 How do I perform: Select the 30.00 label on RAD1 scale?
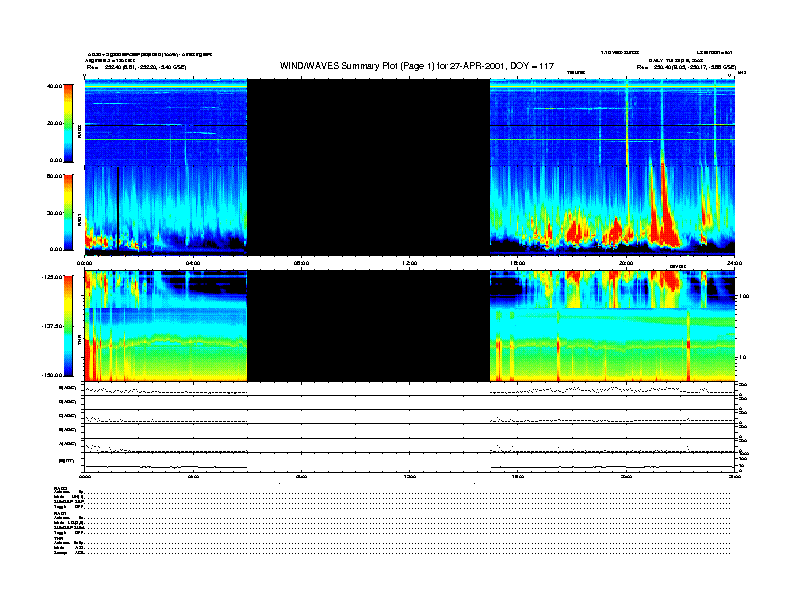[x=54, y=213]
